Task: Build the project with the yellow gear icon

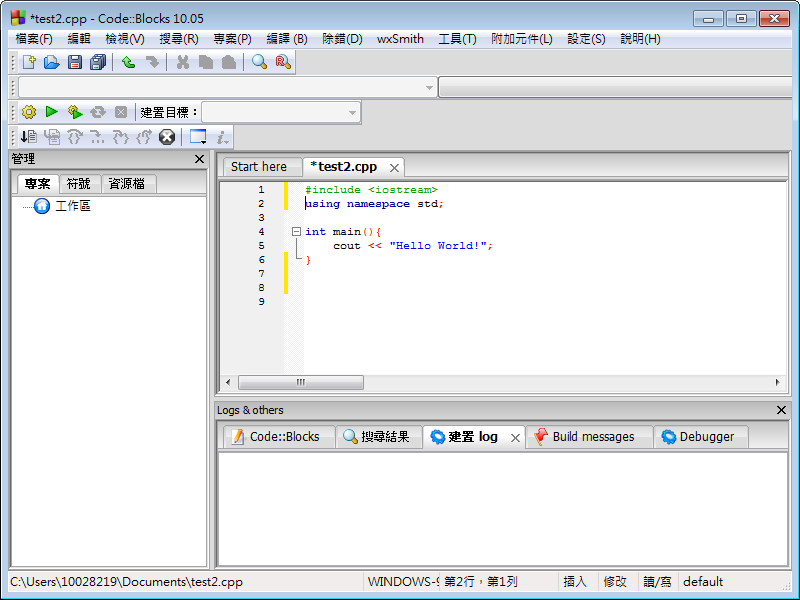Action: (x=29, y=112)
